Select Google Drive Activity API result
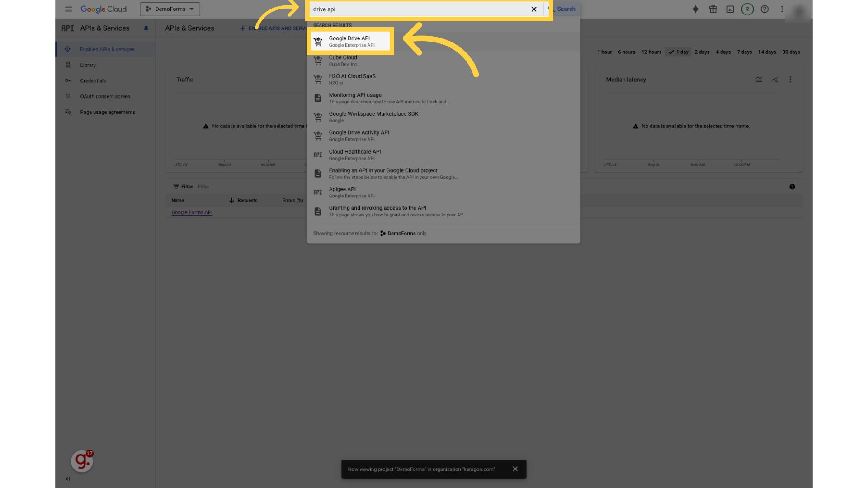This screenshot has height=488, width=868. (443, 136)
